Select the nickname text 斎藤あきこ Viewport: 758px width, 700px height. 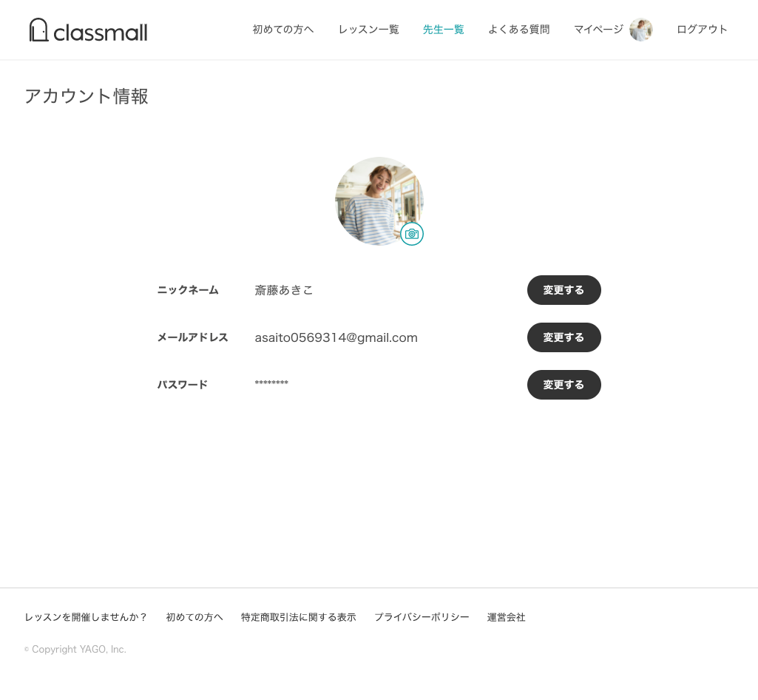click(x=284, y=290)
